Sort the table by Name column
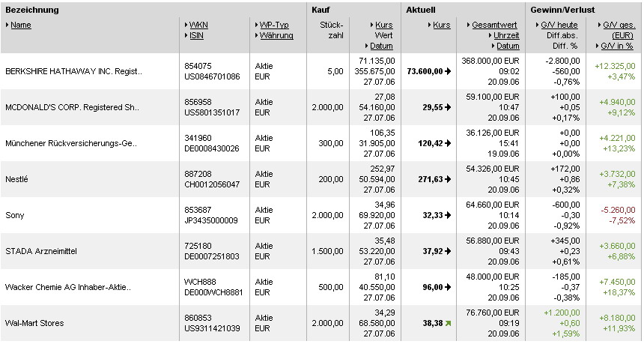Screen dimensions: 644x344 (21, 25)
